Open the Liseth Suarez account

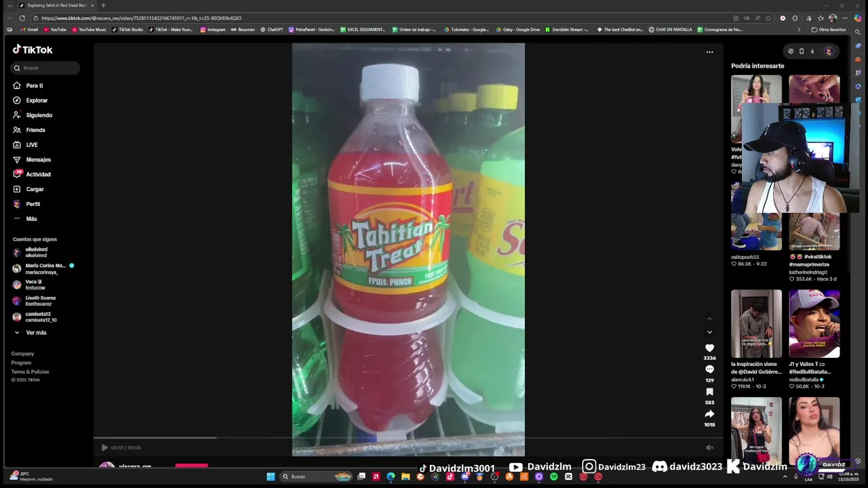coord(35,301)
